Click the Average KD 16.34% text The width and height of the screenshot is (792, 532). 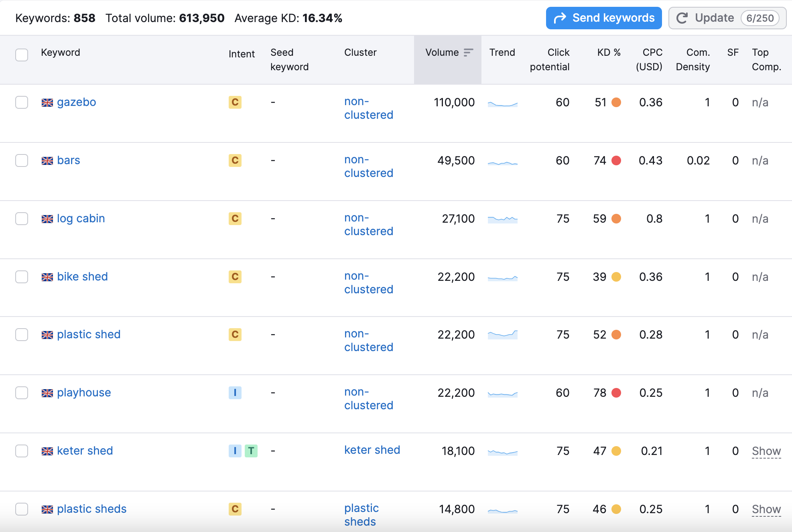point(288,18)
